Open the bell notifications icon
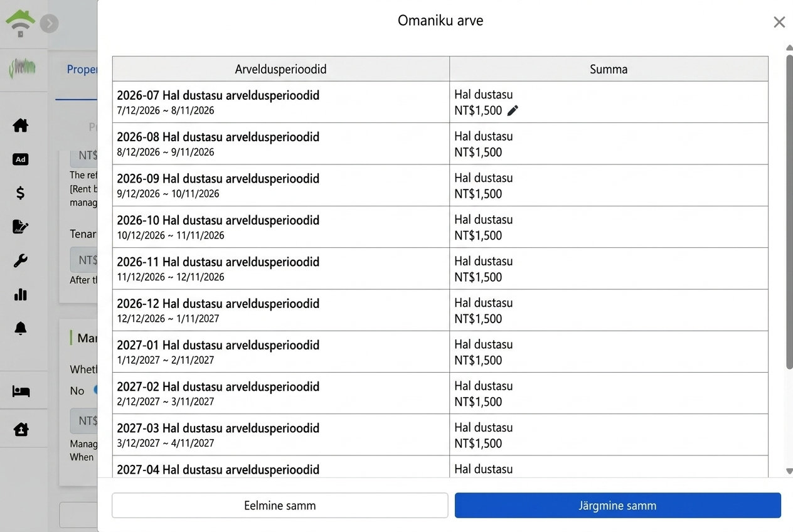 (21, 328)
